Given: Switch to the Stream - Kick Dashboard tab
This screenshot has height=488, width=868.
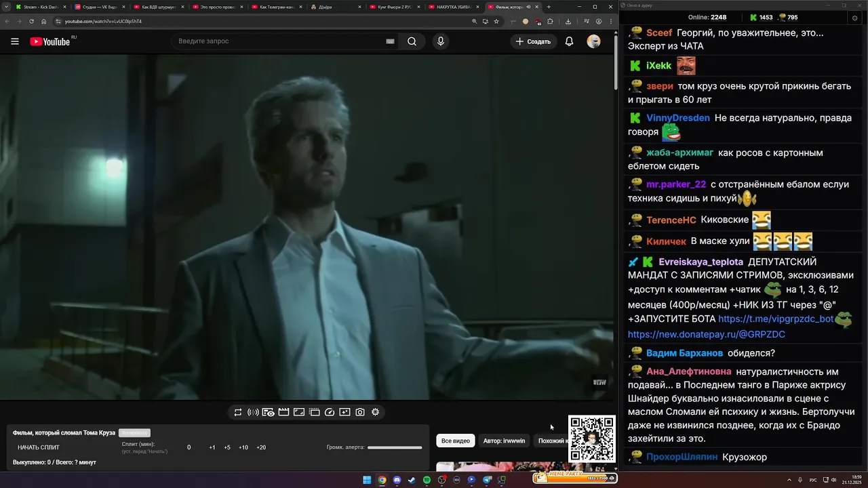Looking at the screenshot, I should pyautogui.click(x=39, y=7).
